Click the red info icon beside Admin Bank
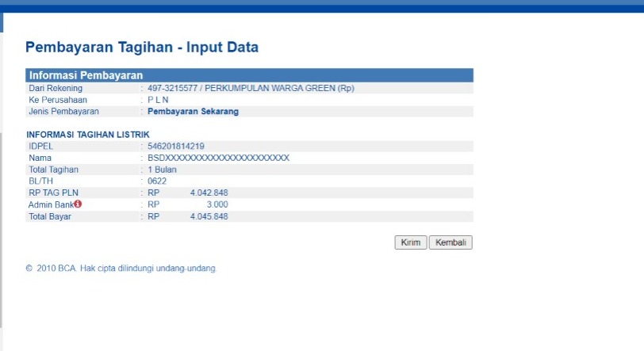644x351 pixels. click(x=78, y=204)
